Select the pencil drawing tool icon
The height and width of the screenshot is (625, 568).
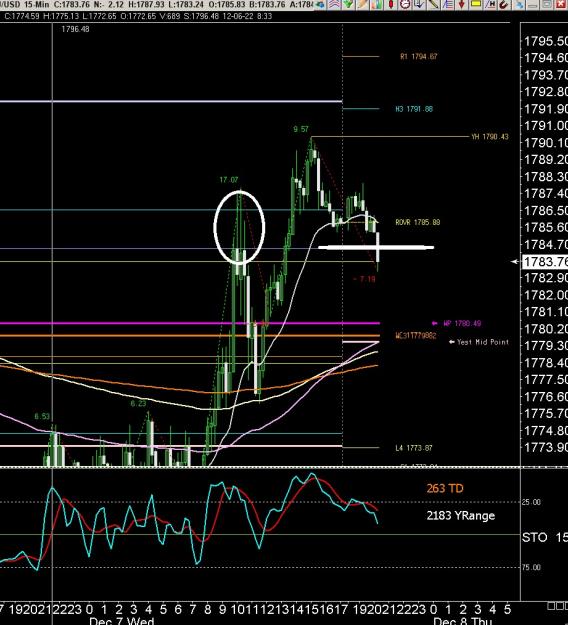click(x=363, y=4)
